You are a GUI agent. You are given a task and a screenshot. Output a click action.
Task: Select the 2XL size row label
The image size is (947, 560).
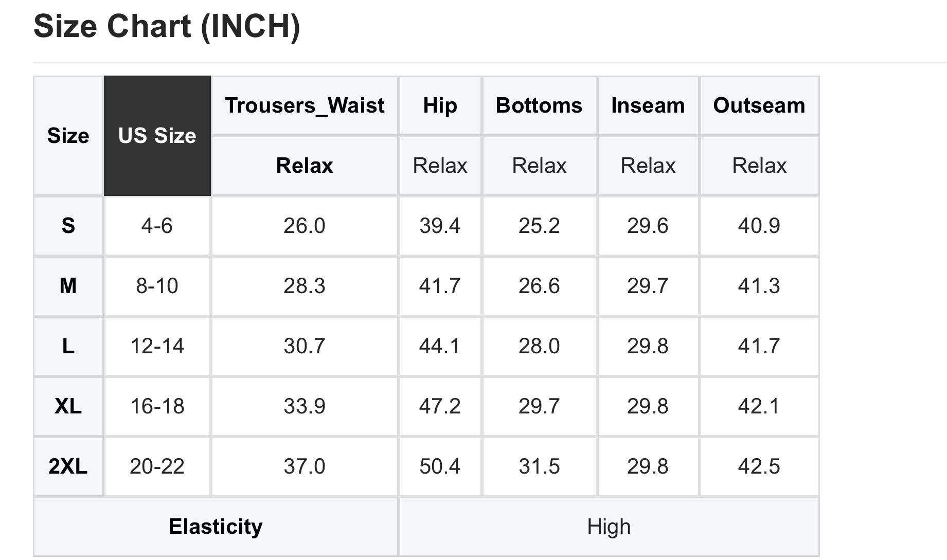point(68,466)
